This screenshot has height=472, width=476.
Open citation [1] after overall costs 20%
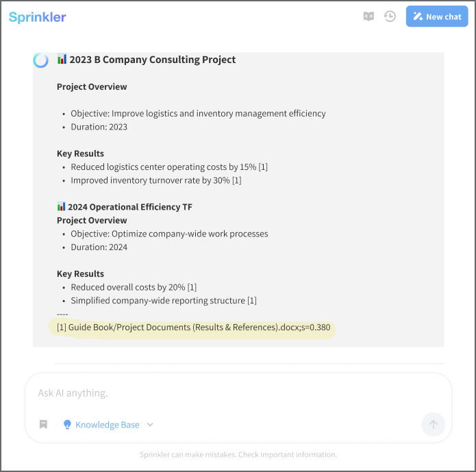click(x=192, y=287)
